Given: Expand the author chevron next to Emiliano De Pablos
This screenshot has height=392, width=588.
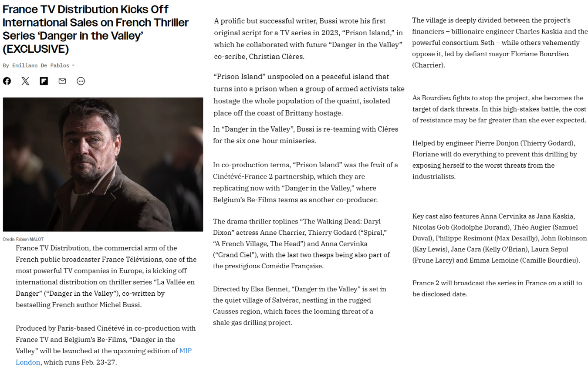Looking at the screenshot, I should tap(73, 65).
